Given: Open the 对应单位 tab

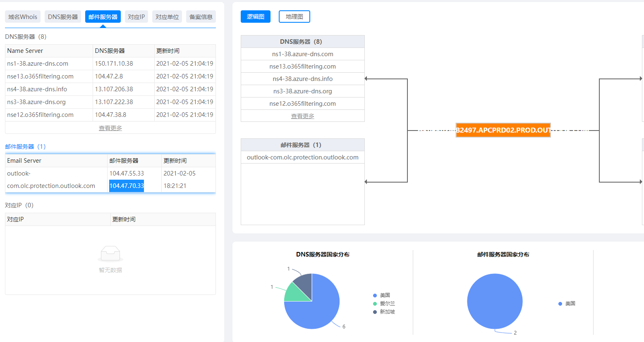Looking at the screenshot, I should click(167, 16).
